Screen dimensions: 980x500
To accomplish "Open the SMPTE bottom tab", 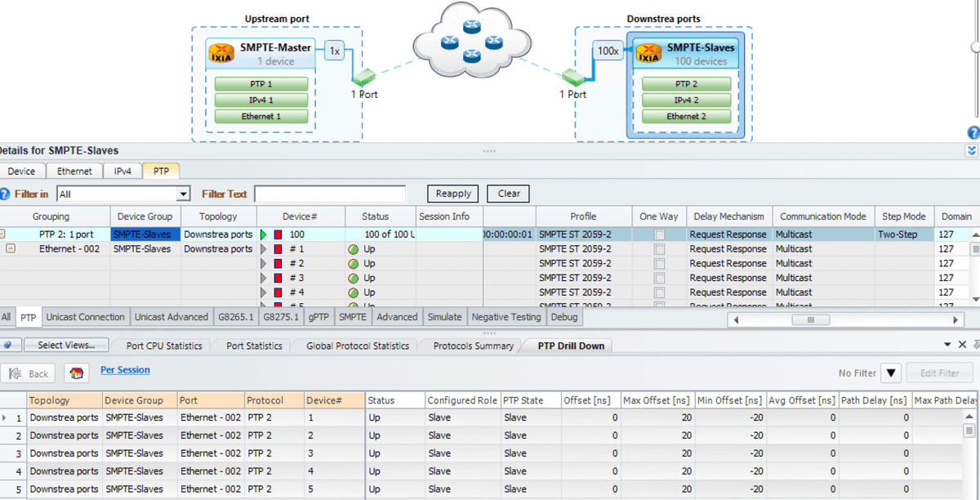I will (353, 317).
